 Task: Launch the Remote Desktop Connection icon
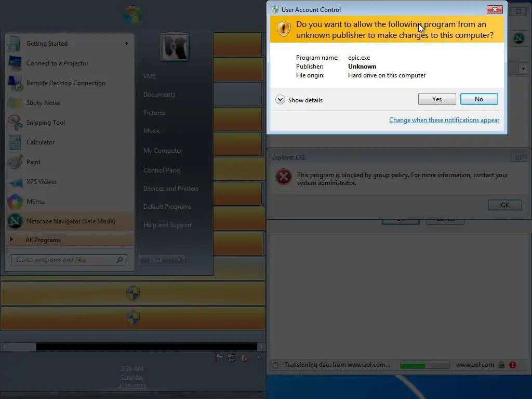(x=15, y=83)
